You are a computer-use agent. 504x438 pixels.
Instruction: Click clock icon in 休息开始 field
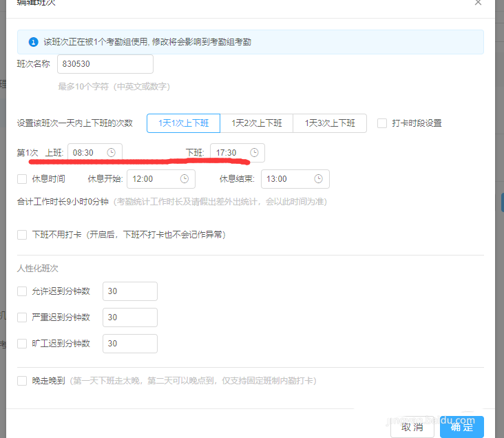(185, 178)
